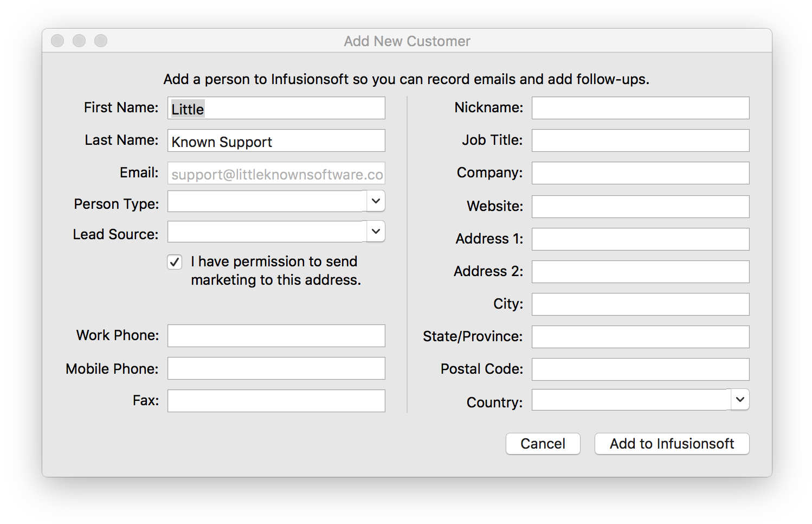Click the Country combo box text area
The height and width of the screenshot is (524, 812).
point(631,400)
